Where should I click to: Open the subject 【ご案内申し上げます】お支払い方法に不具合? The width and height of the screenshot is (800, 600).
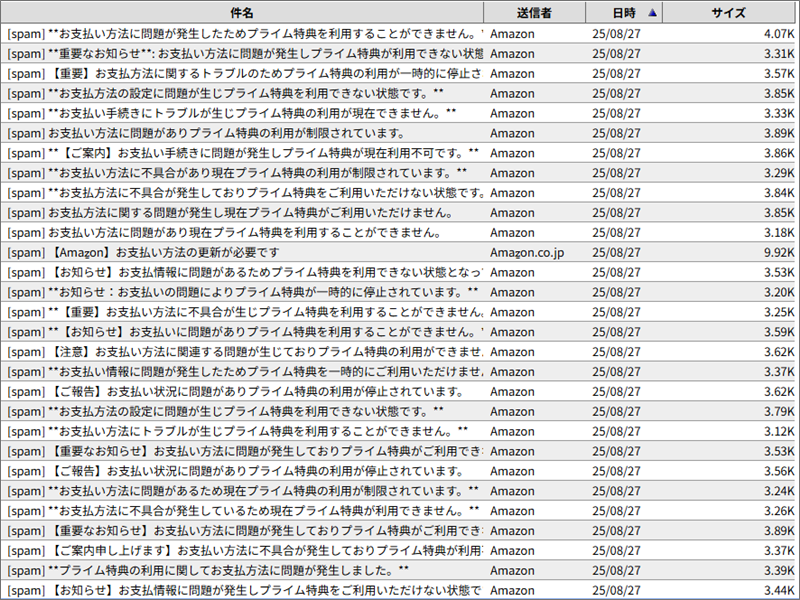(x=245, y=551)
